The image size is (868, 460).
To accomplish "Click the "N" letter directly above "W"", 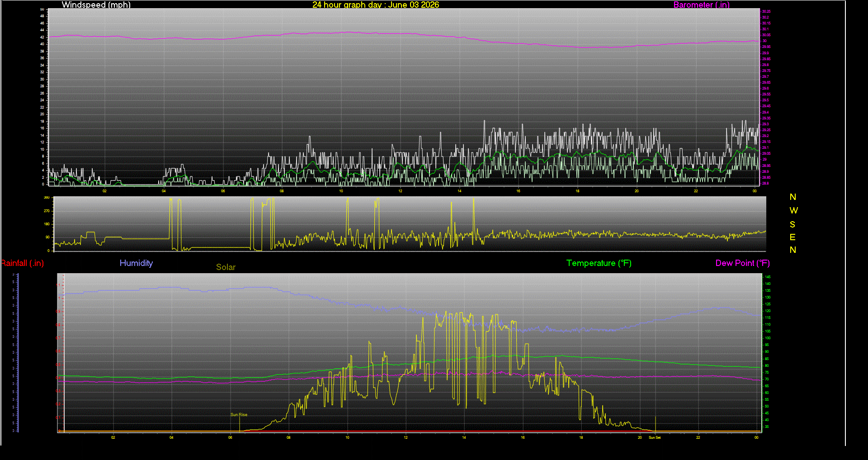I will tap(793, 197).
